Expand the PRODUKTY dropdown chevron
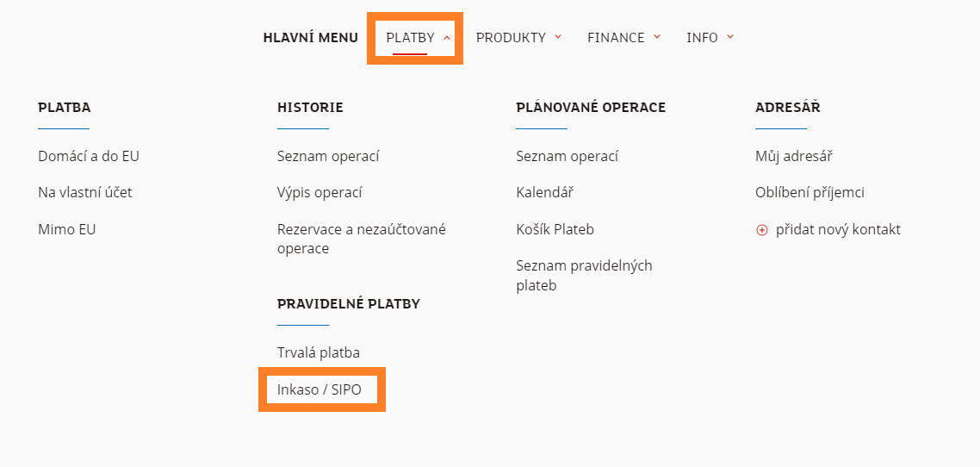Viewport: 980px width, 467px height. pyautogui.click(x=558, y=37)
